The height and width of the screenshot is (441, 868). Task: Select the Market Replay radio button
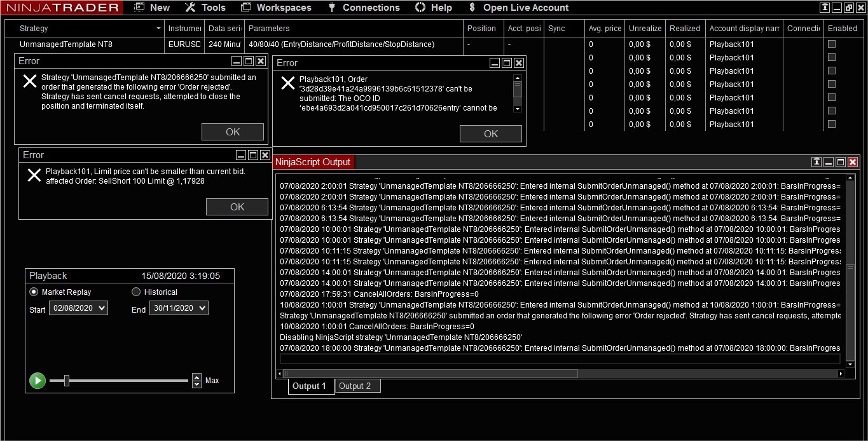(34, 292)
